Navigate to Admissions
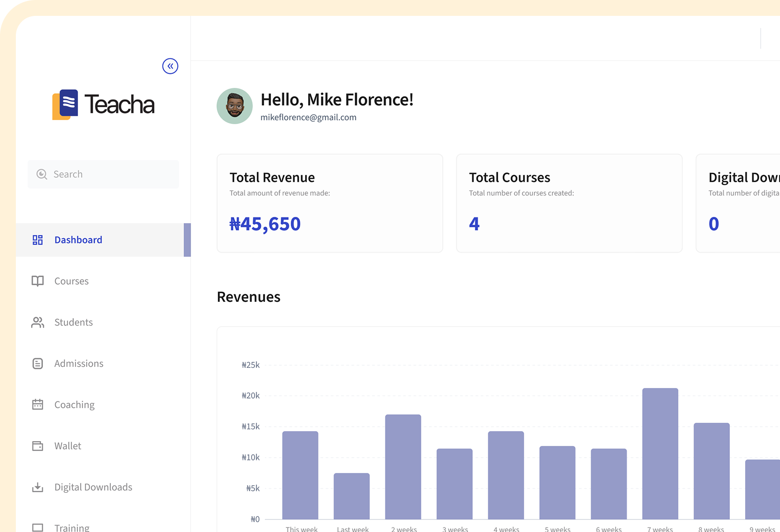 point(103,363)
